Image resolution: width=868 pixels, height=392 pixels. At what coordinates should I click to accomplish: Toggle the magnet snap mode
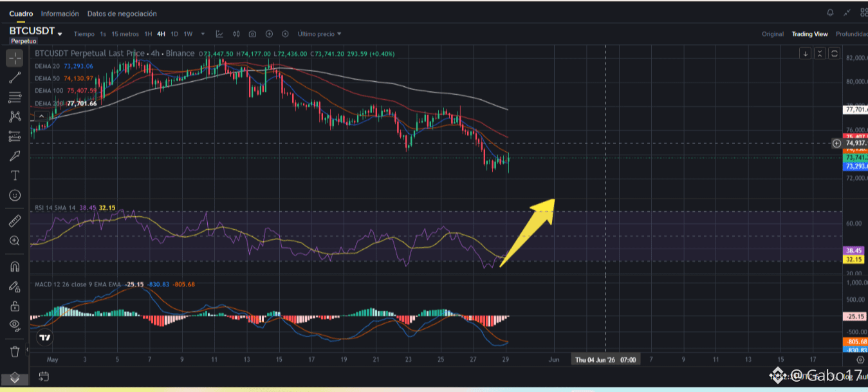click(15, 266)
